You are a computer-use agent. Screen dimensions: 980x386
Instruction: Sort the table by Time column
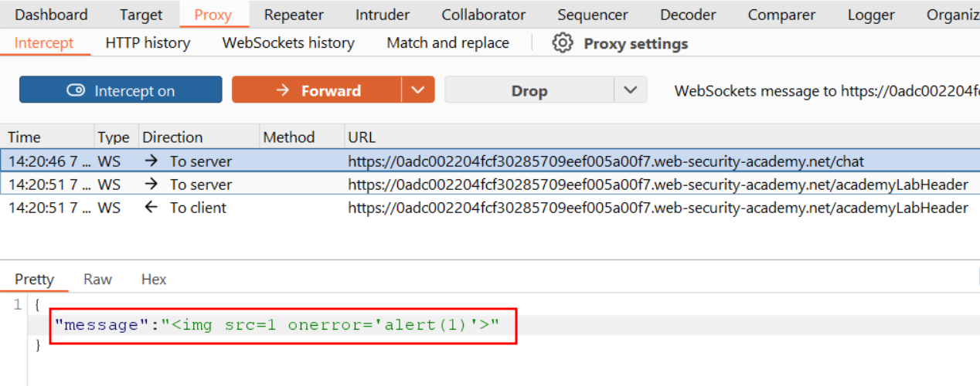(25, 137)
